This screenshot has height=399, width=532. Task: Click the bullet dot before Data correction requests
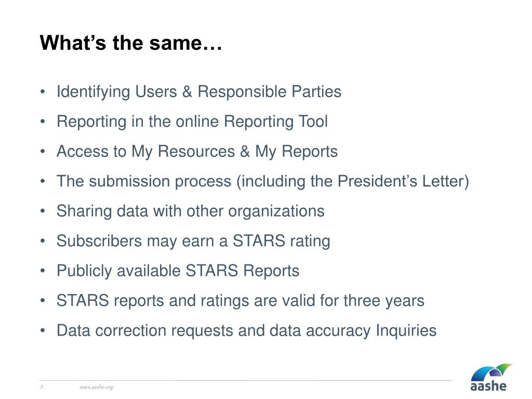pos(43,330)
